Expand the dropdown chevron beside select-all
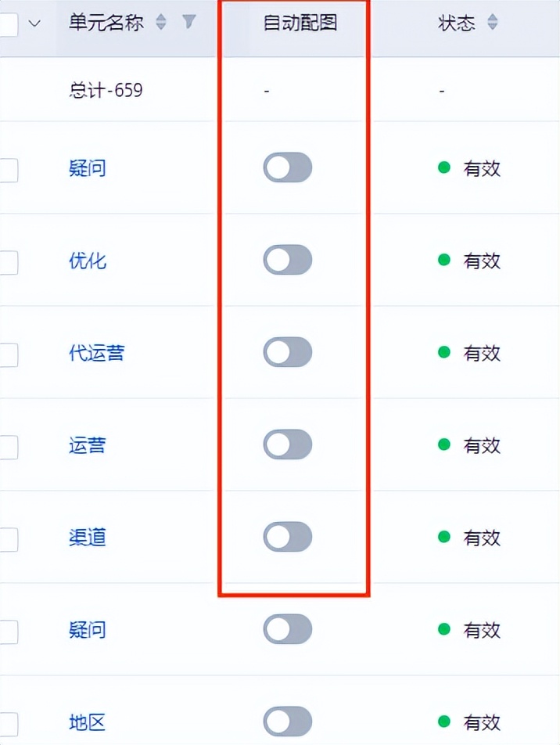This screenshot has width=560, height=745. point(34,23)
